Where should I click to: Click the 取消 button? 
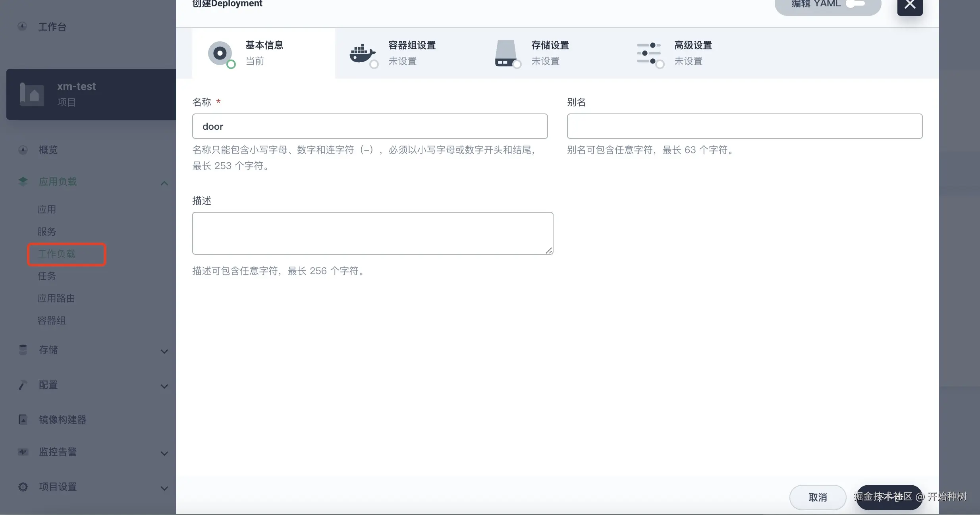pos(817,497)
